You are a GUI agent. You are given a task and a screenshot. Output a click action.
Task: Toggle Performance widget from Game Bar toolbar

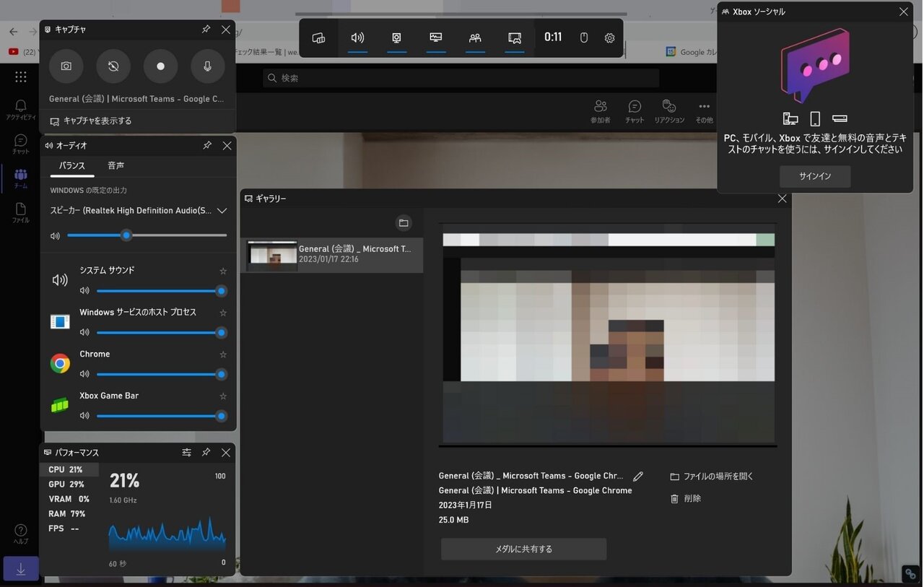(x=436, y=38)
